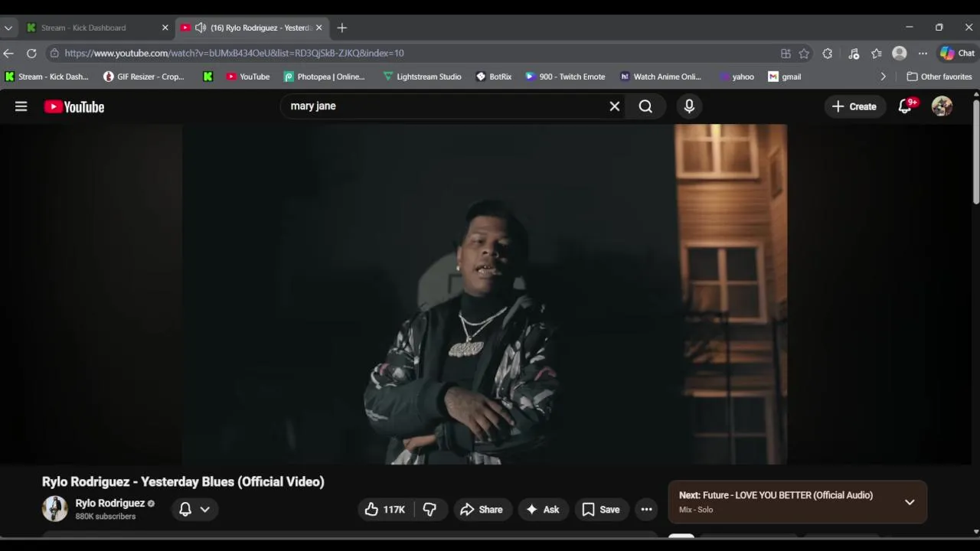Open a new browser tab

[342, 28]
